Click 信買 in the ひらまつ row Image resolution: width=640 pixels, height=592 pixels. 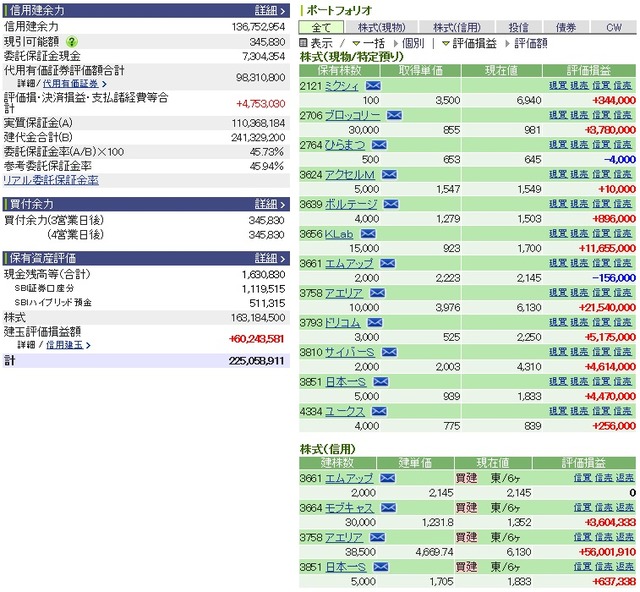pyautogui.click(x=601, y=145)
